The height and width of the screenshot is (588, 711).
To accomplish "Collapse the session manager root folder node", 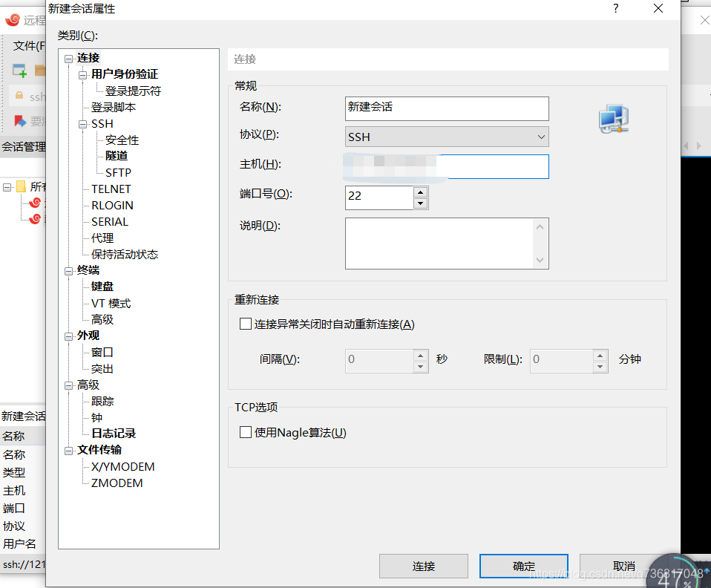I will click(x=7, y=187).
